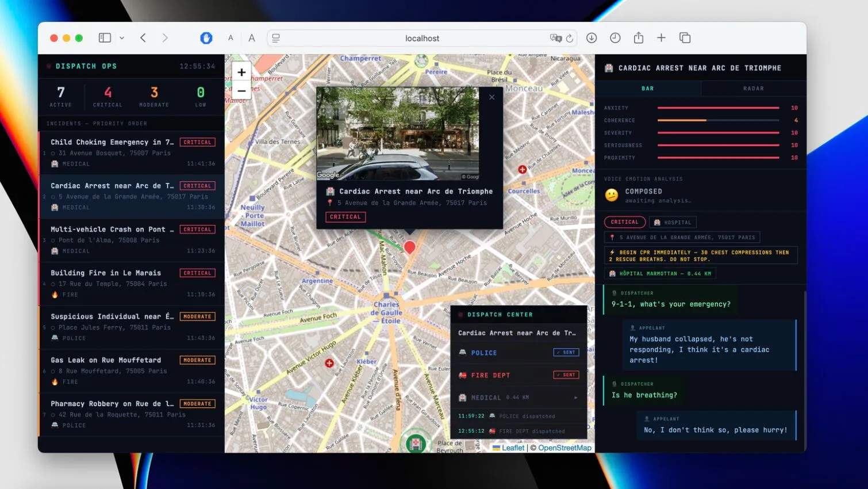The width and height of the screenshot is (868, 489).
Task: Toggle POLICE sent status in Dispatch Center
Action: pos(566,352)
